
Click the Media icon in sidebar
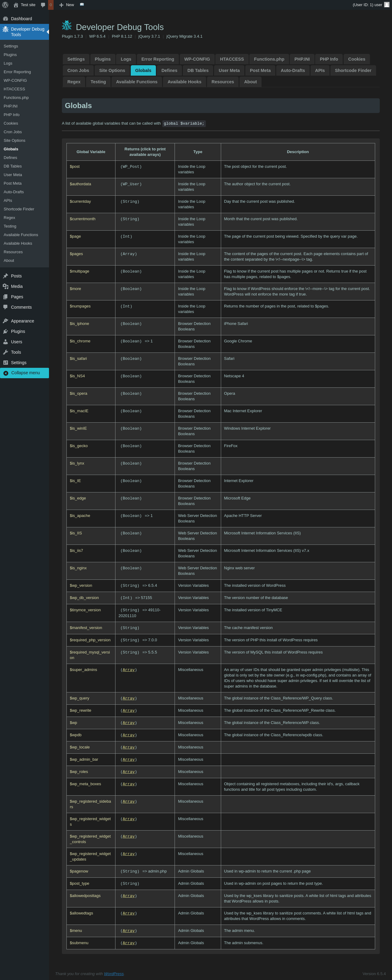click(5, 286)
